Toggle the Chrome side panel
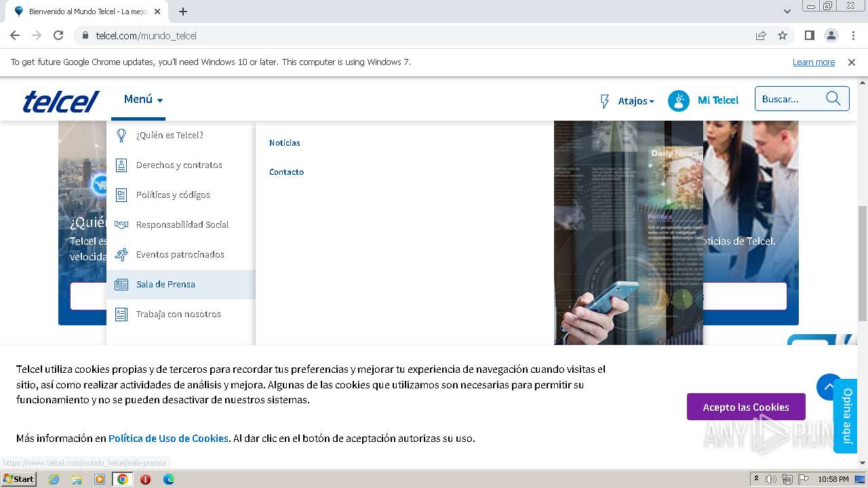 pyautogui.click(x=810, y=35)
